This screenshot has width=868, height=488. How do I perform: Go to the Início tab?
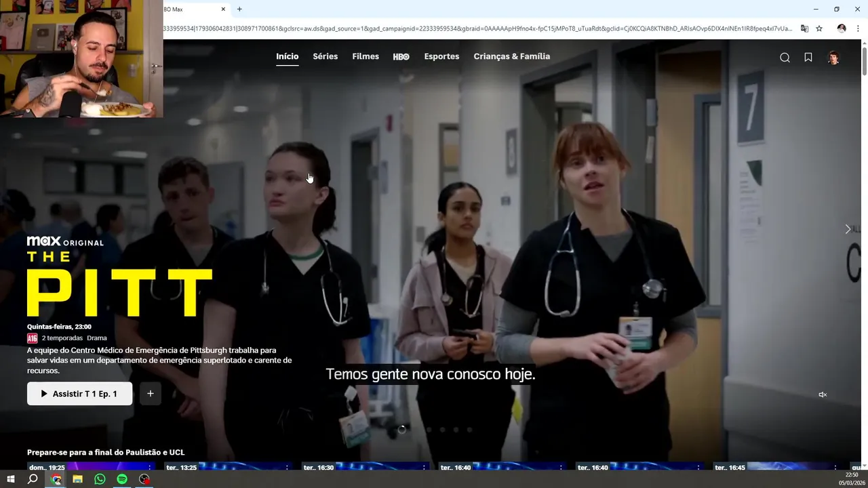pyautogui.click(x=287, y=56)
